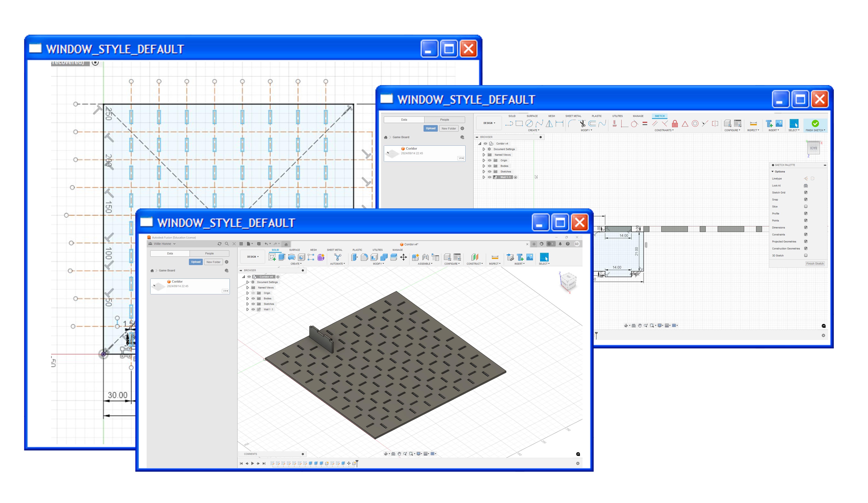
Task: Expand Named Views node in front window
Action: tap(247, 287)
